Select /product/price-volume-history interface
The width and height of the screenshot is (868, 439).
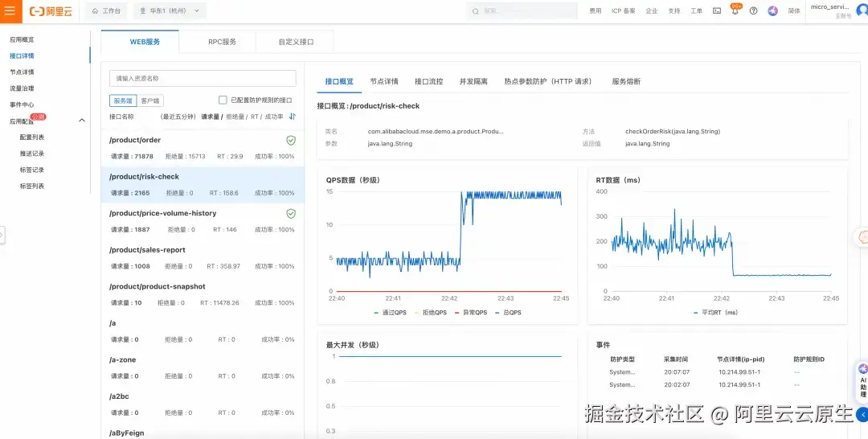(203, 221)
